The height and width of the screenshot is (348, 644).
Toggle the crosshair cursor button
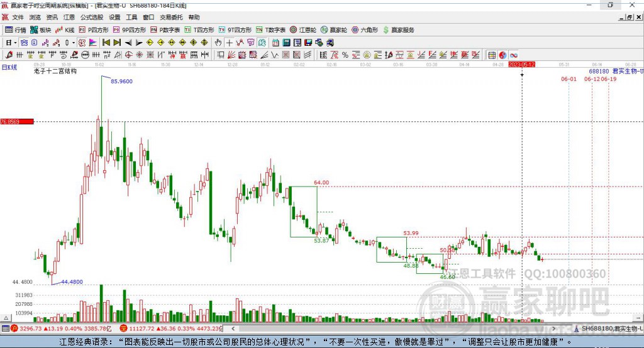coord(229,42)
